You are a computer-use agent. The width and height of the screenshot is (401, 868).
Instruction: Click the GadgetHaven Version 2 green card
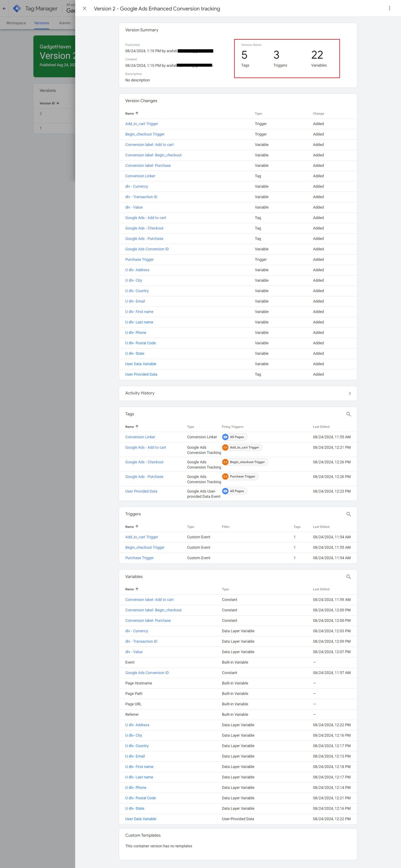tap(54, 56)
